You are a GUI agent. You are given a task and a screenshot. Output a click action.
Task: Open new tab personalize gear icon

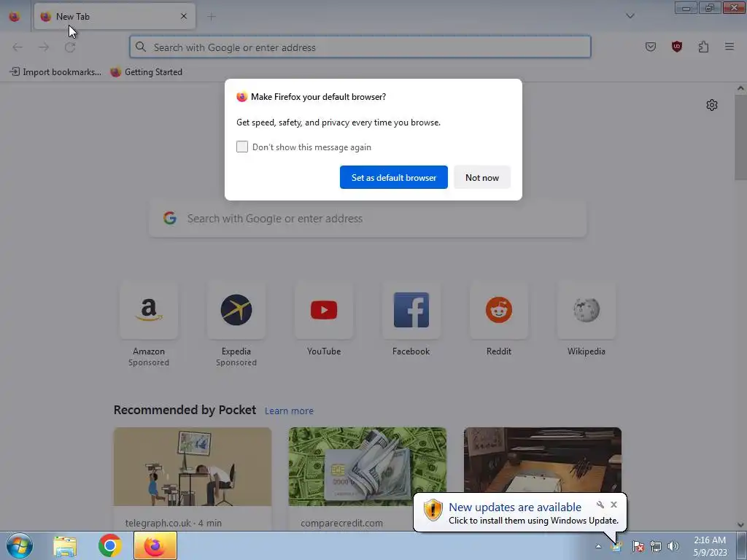point(712,105)
